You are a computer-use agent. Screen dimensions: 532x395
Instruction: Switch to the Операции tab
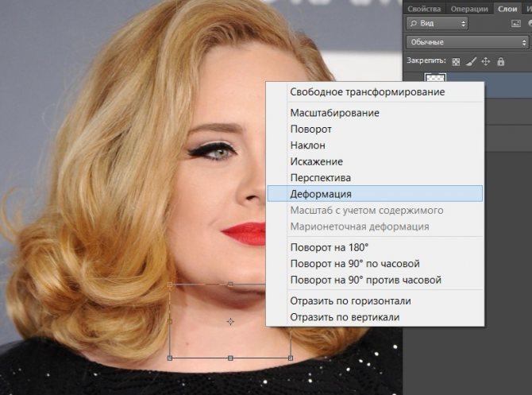coord(469,8)
